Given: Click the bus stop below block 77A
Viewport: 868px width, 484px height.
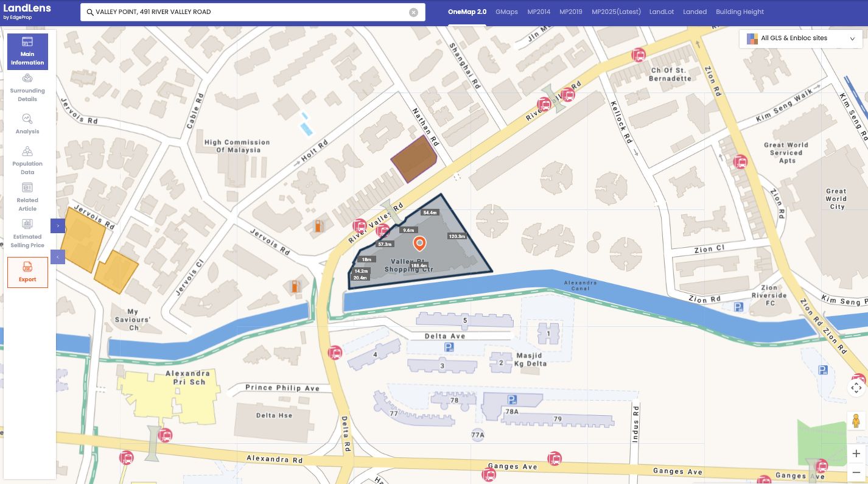Looking at the screenshot, I should pyautogui.click(x=489, y=474).
